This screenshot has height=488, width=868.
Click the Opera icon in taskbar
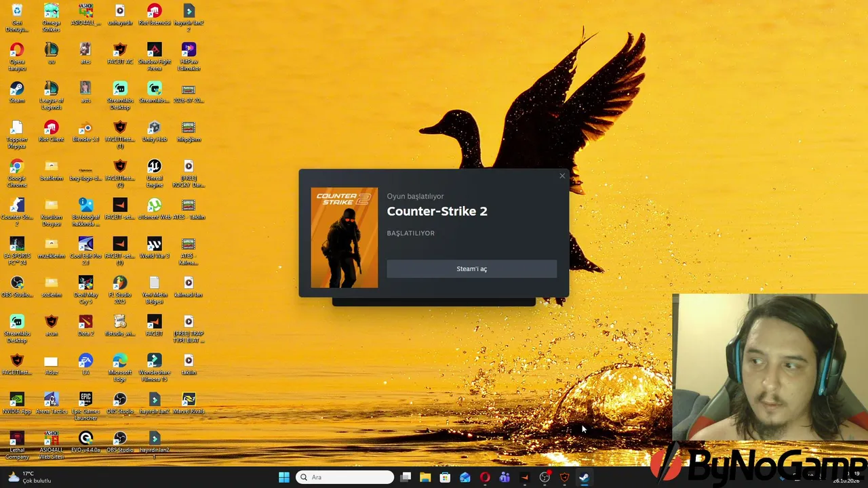tap(485, 477)
